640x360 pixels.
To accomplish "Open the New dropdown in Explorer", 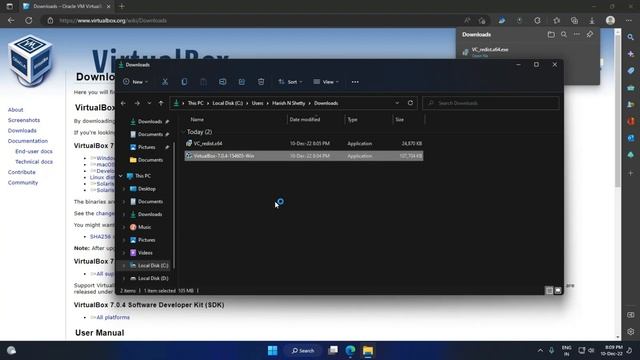I will [x=135, y=82].
